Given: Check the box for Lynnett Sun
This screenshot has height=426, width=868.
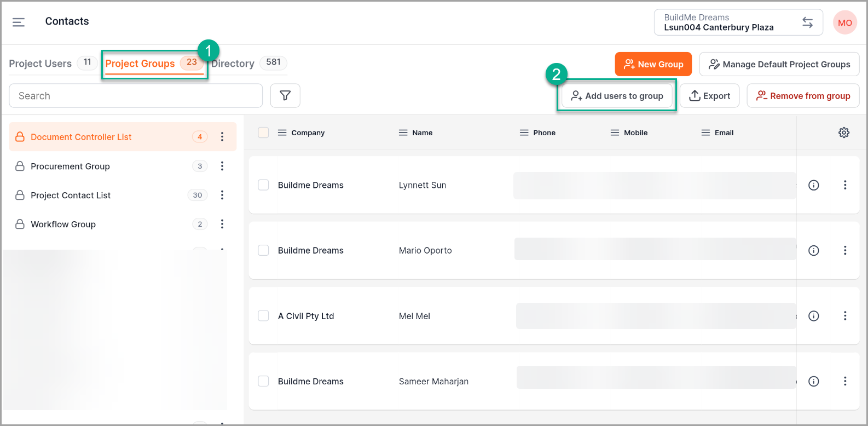Looking at the screenshot, I should click(263, 185).
